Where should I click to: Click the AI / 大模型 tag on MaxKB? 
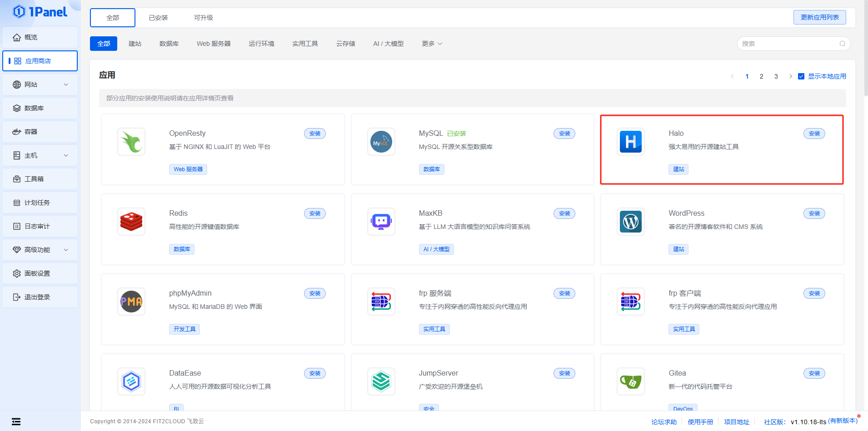tap(436, 249)
